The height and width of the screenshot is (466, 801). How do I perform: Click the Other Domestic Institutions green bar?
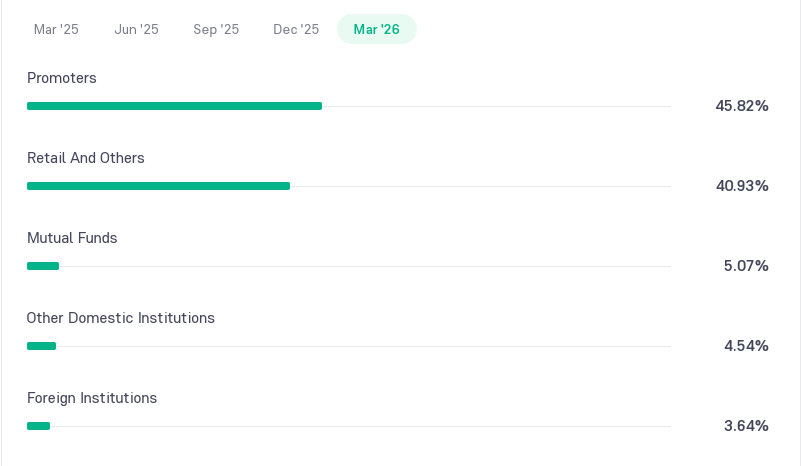tap(41, 346)
